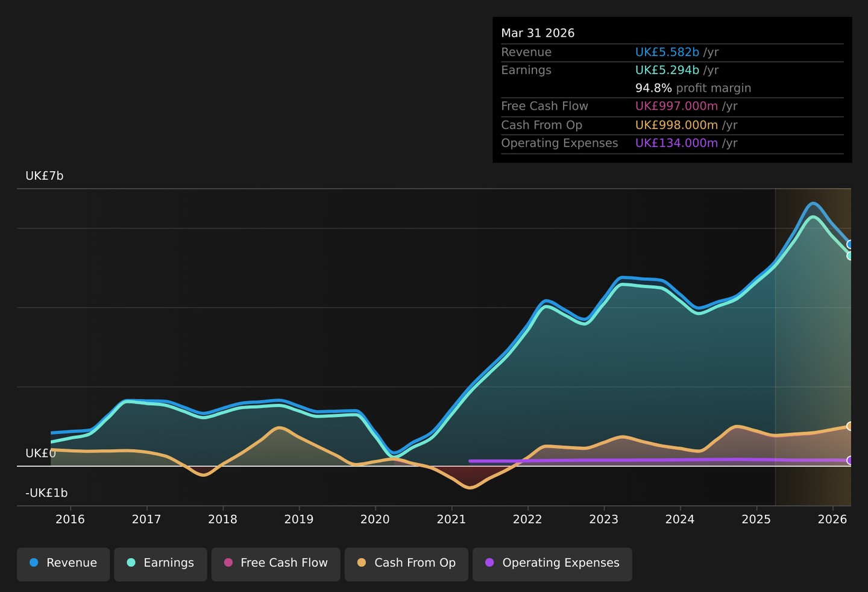Image resolution: width=868 pixels, height=592 pixels.
Task: Toggle the Cash From Op legend button
Action: (x=406, y=564)
